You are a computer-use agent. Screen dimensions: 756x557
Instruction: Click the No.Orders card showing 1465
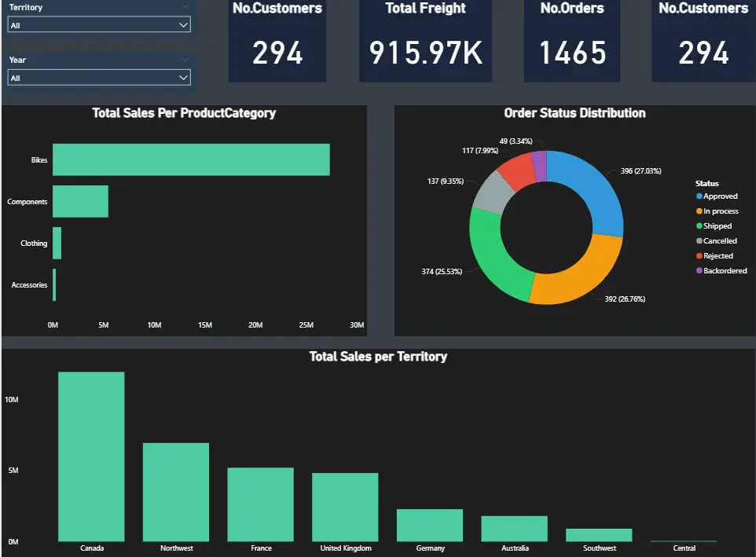click(571, 43)
